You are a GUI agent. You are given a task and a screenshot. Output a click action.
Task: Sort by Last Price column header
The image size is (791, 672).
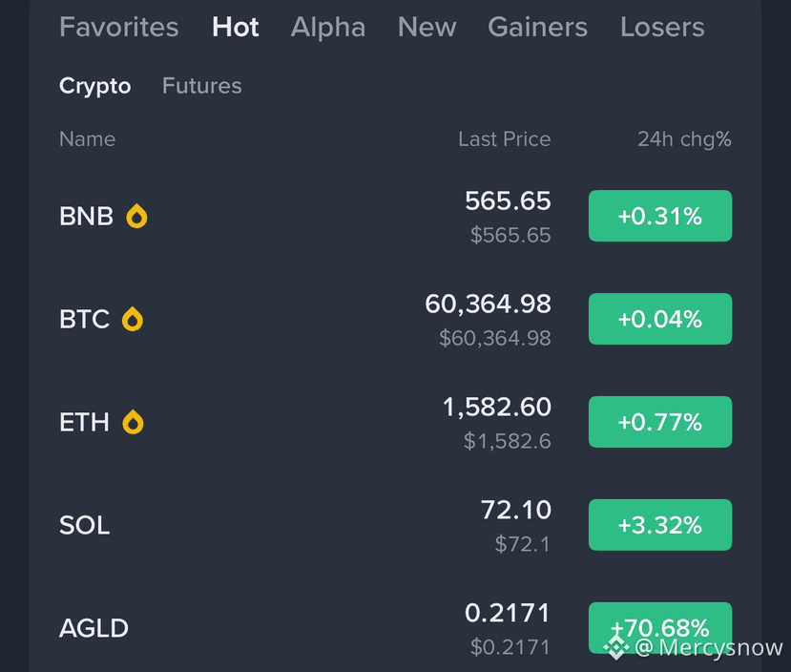coord(505,138)
